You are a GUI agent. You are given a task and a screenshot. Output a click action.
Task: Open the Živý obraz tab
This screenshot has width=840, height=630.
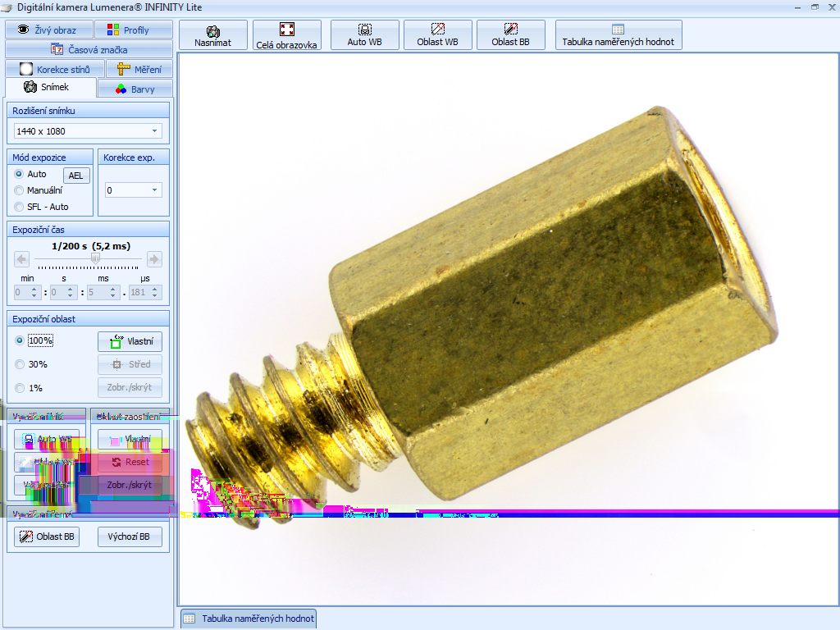click(48, 30)
